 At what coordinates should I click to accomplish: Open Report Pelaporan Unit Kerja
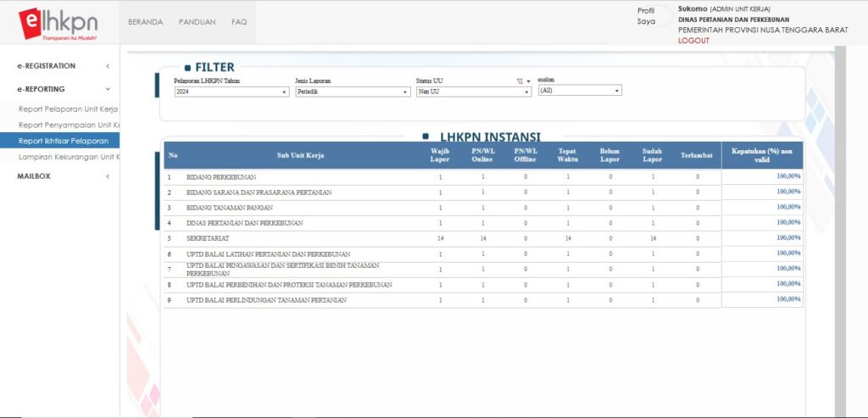(x=68, y=109)
